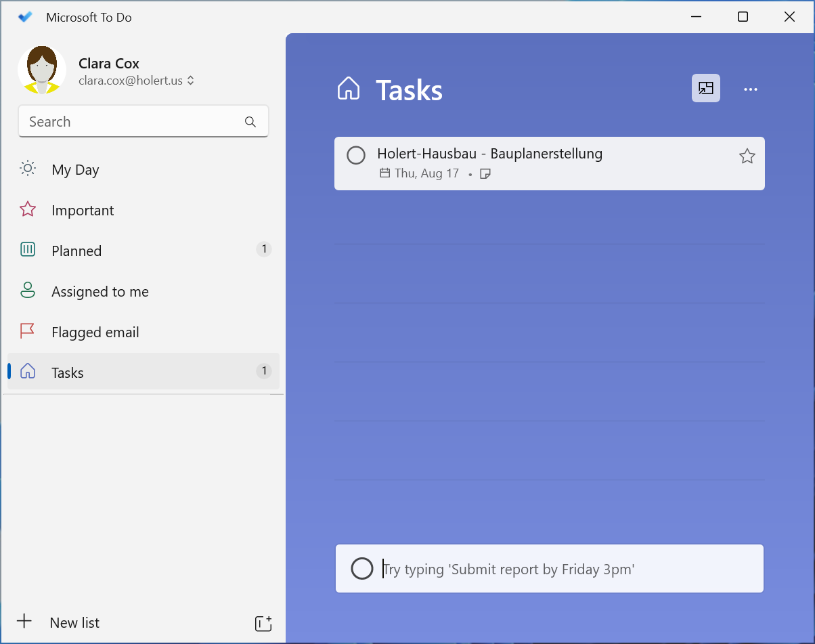The height and width of the screenshot is (644, 815).
Task: Click the create new group icon
Action: point(263,623)
